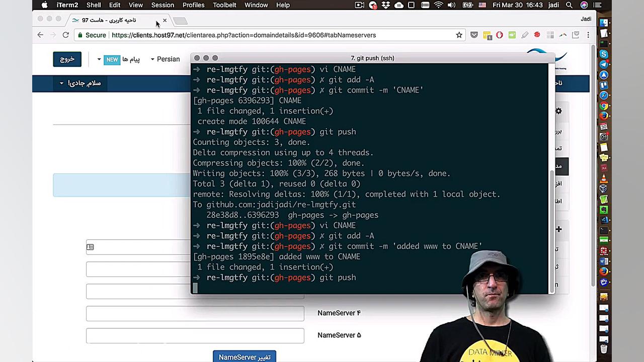The height and width of the screenshot is (362, 644).
Task: Open a new tab beside the هاست 97 tab
Action: tap(180, 21)
